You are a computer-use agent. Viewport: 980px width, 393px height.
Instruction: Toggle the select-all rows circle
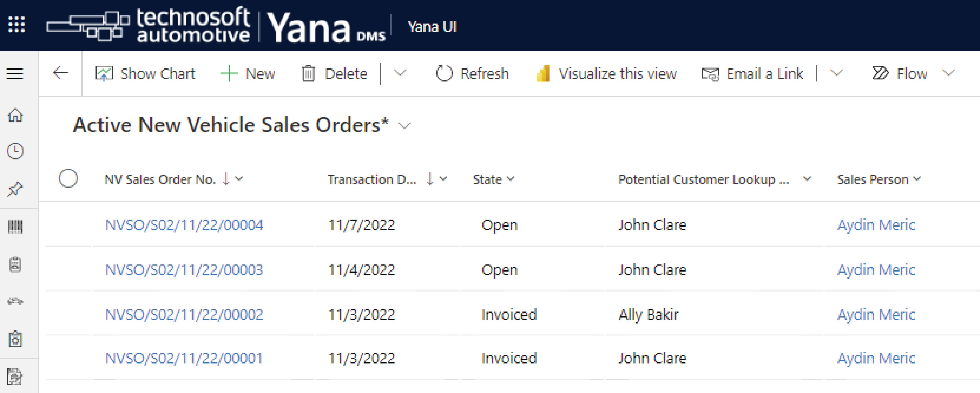[68, 179]
